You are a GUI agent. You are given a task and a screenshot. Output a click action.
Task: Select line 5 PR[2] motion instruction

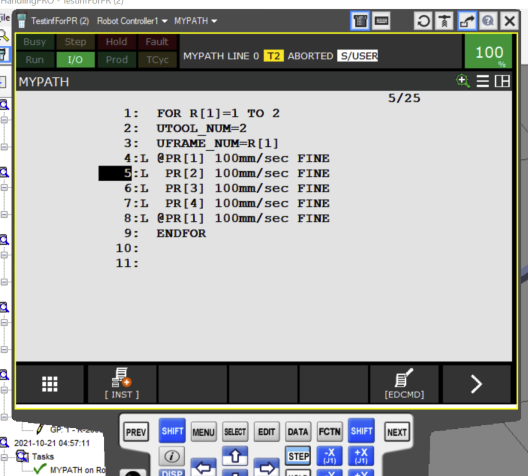click(x=214, y=173)
